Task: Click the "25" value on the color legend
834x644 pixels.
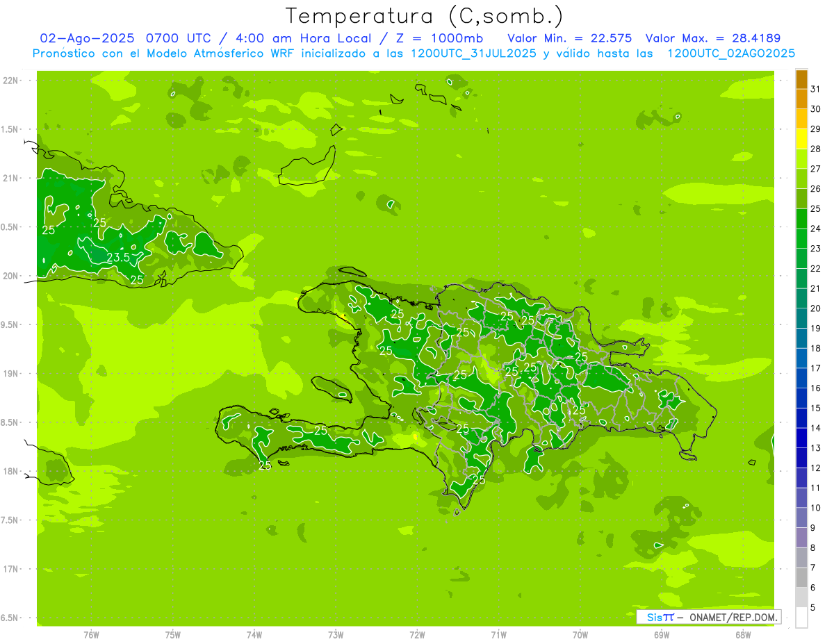Action: (x=815, y=208)
